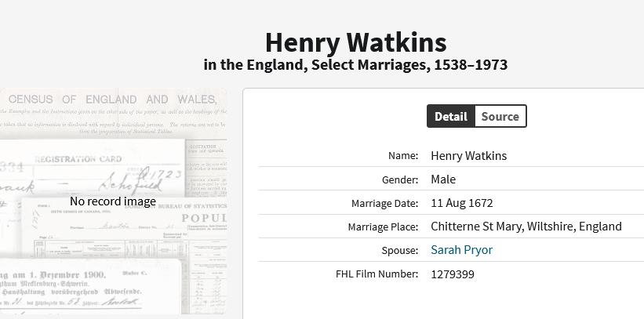Click the Gender field label
644x319 pixels.
[400, 179]
